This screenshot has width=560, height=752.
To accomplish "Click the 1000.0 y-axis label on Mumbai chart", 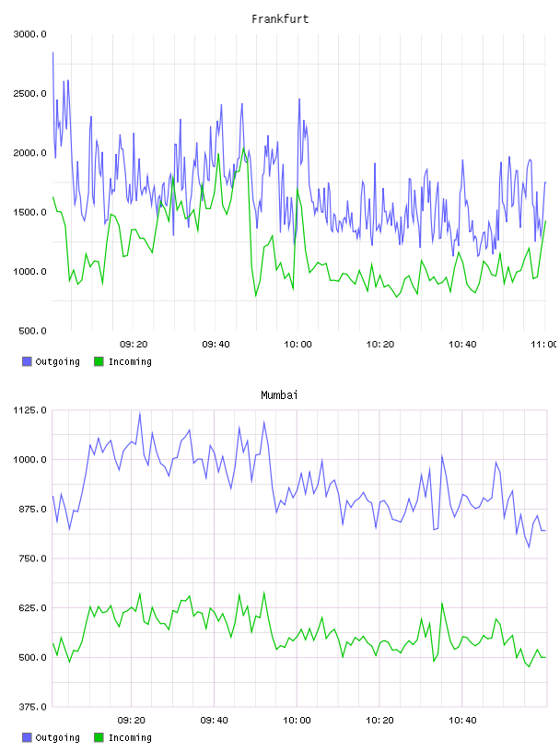I will tap(29, 460).
